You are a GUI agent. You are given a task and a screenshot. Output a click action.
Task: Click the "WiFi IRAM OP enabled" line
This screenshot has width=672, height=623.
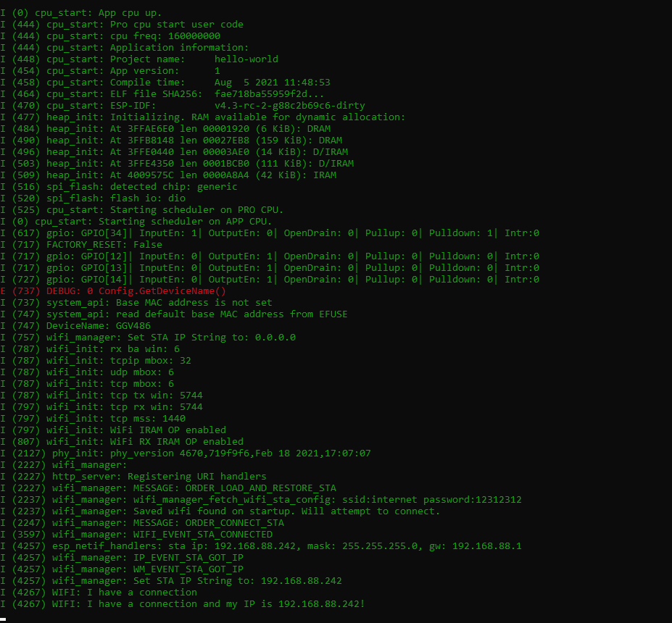(136, 430)
